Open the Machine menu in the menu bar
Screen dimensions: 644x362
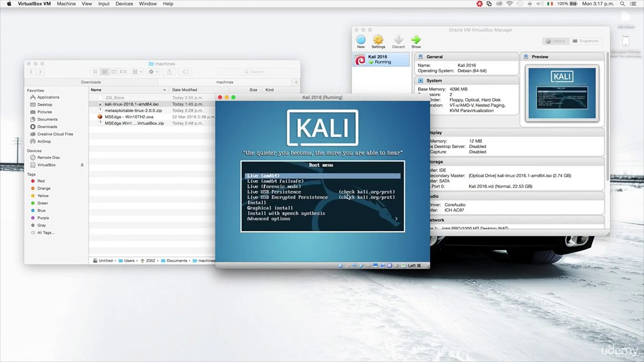(66, 4)
